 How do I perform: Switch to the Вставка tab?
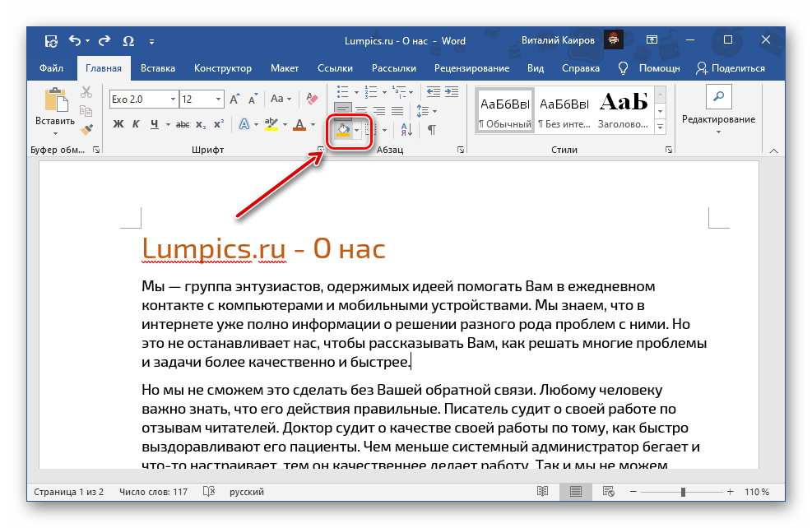point(158,68)
